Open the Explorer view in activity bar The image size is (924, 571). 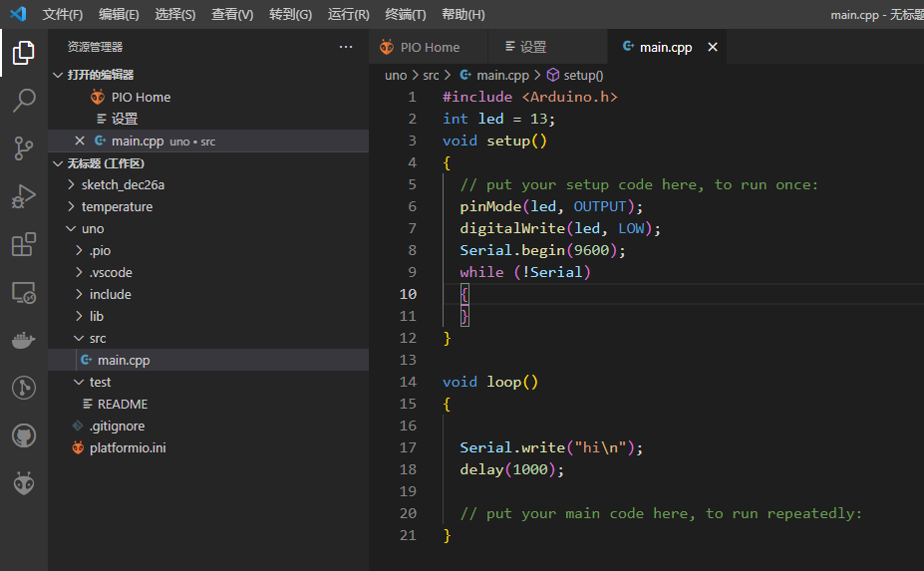pos(24,53)
